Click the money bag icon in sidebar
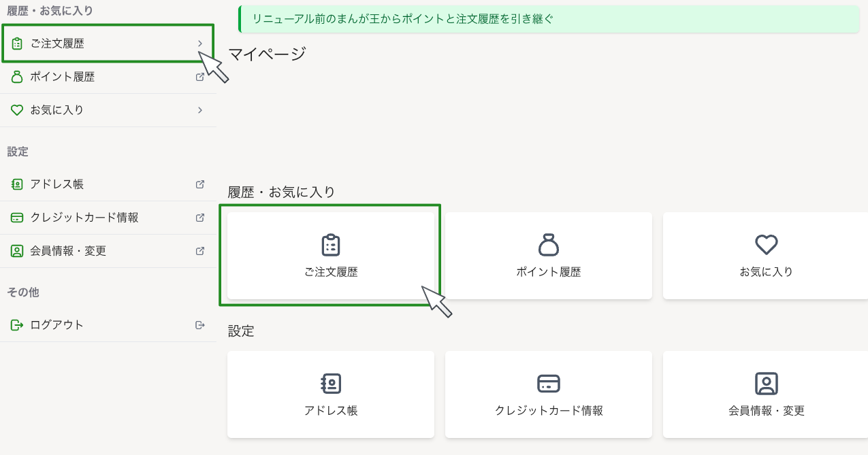Viewport: 868px width, 455px height. pos(17,77)
